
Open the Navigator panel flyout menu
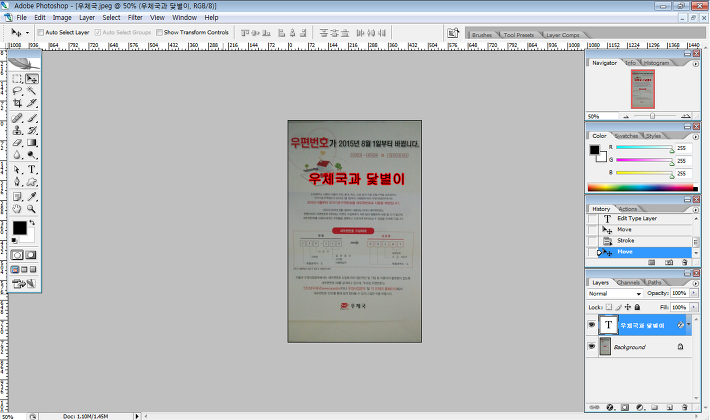[696, 64]
